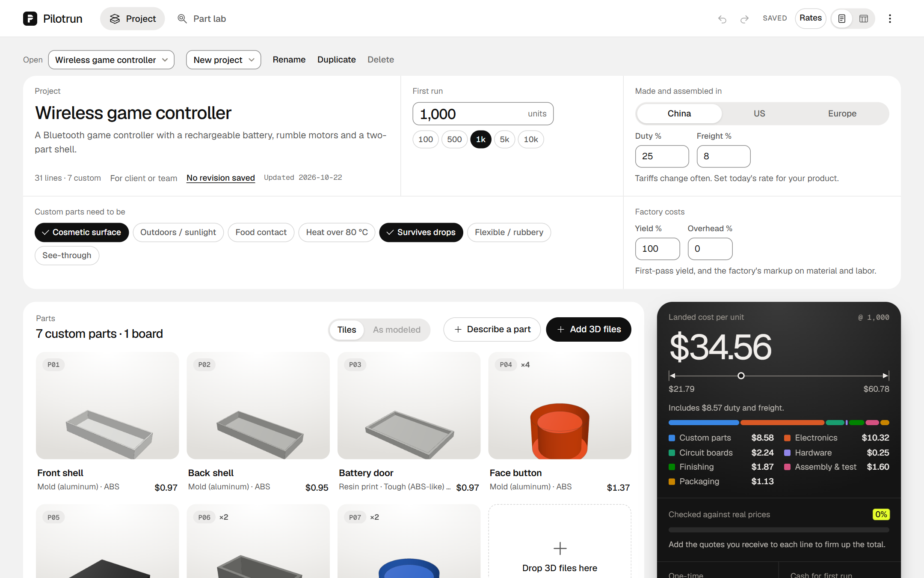This screenshot has height=578, width=924.
Task: Click the undo arrow icon
Action: pos(722,19)
